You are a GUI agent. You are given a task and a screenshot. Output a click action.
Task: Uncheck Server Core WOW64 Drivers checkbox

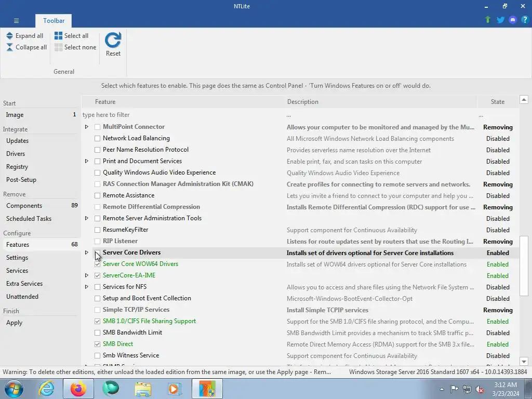[x=97, y=264]
